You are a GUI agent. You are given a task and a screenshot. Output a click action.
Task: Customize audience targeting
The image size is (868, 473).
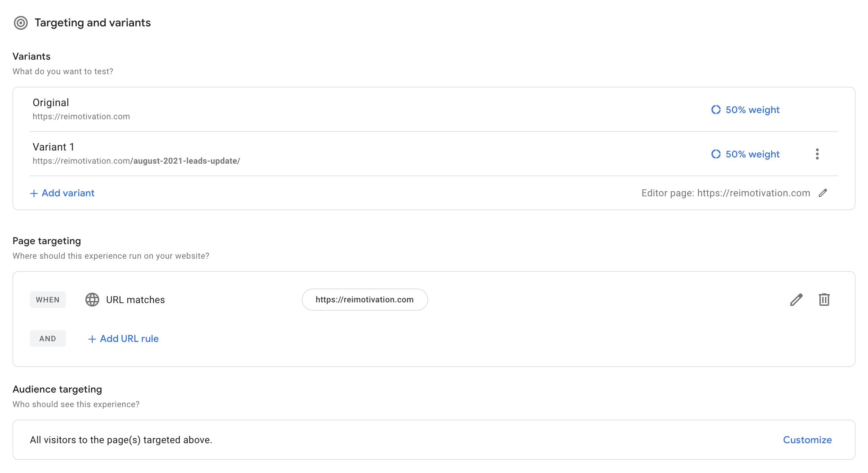[807, 440]
